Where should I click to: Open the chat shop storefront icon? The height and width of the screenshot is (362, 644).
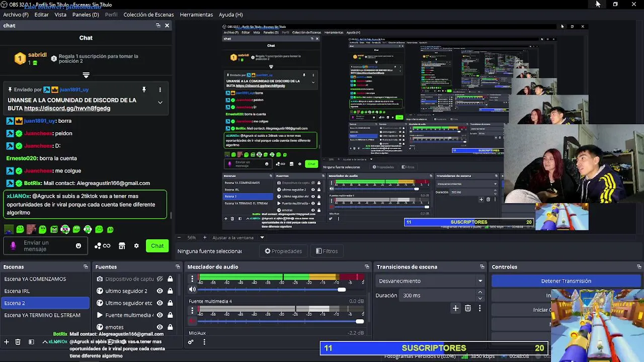point(122,246)
